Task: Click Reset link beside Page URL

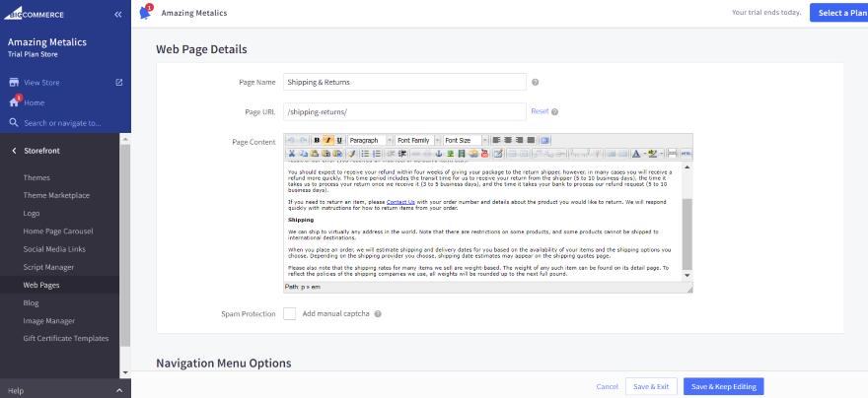Action: click(540, 111)
